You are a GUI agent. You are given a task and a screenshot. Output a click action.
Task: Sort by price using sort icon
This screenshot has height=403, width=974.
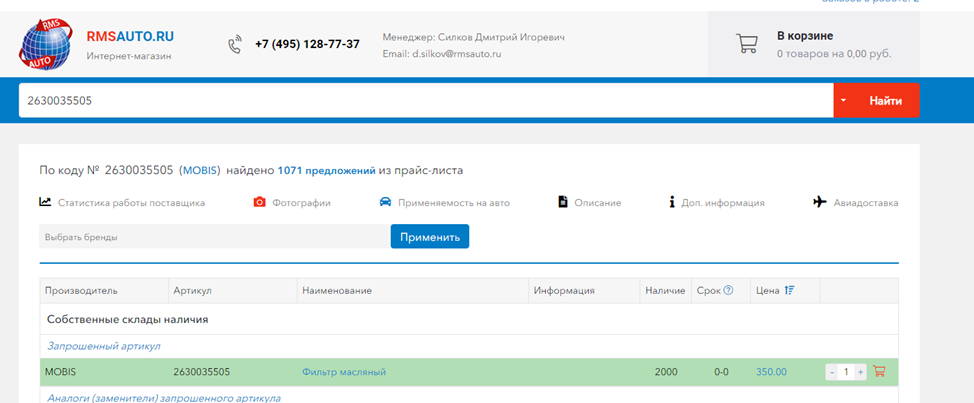click(789, 291)
